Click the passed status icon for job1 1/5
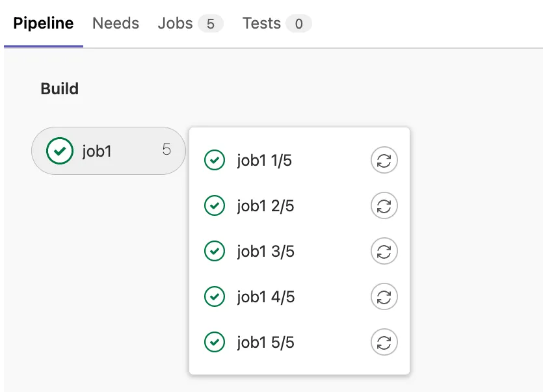 (x=215, y=160)
